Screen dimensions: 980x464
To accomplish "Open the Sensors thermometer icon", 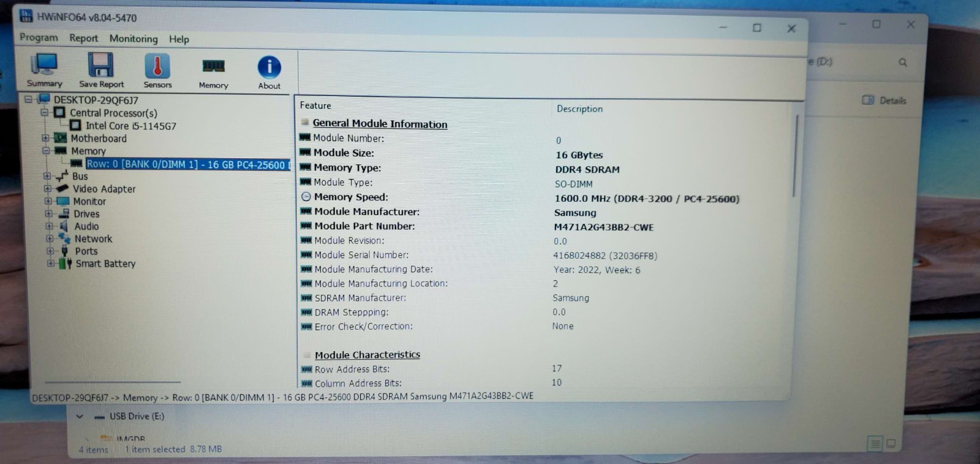I will pyautogui.click(x=157, y=70).
